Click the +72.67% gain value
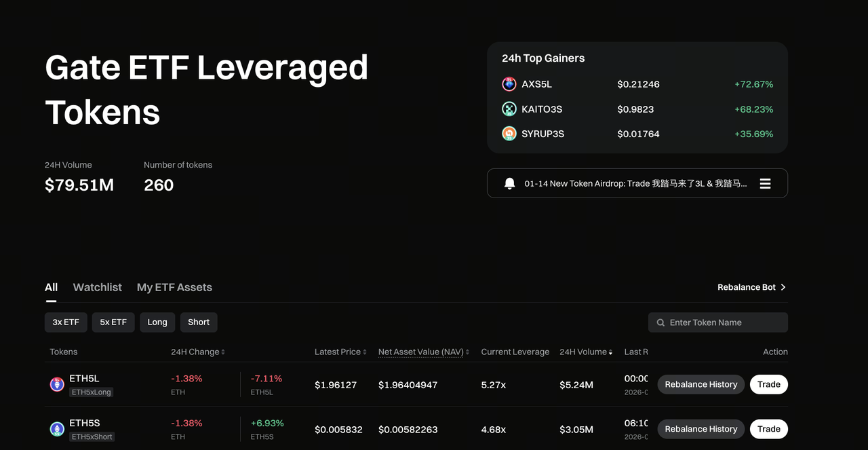 coord(754,84)
